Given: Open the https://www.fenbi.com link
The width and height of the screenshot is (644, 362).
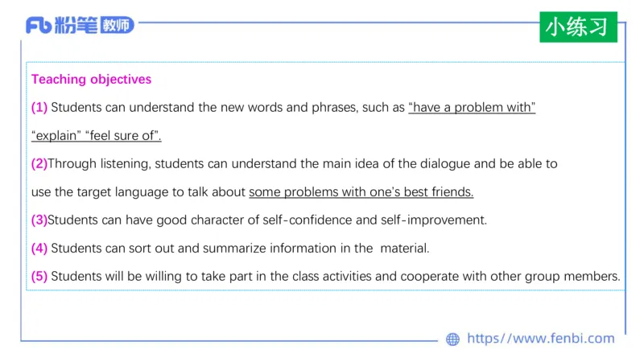Looking at the screenshot, I should [540, 339].
